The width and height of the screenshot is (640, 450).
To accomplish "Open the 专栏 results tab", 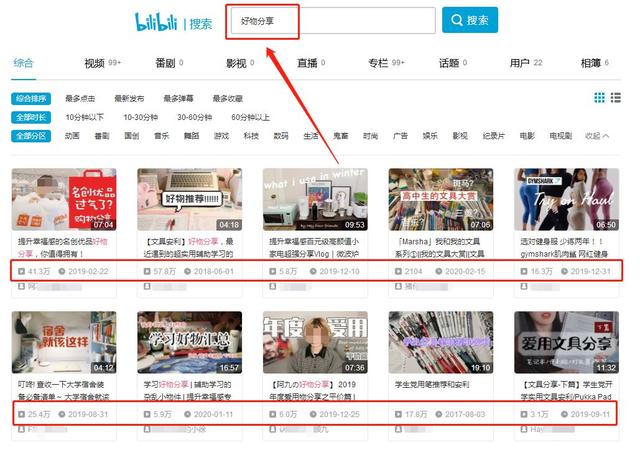I will point(378,63).
